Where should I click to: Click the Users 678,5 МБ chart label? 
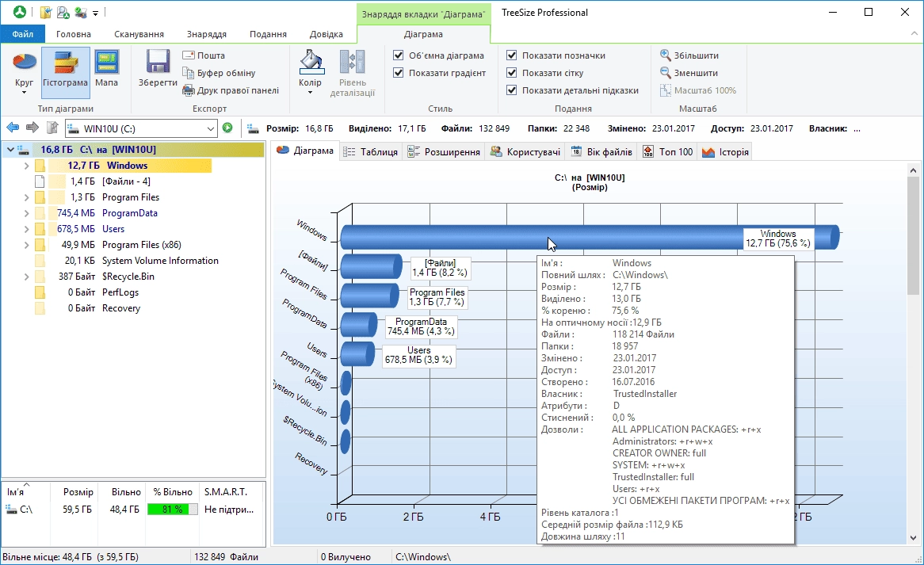point(418,355)
